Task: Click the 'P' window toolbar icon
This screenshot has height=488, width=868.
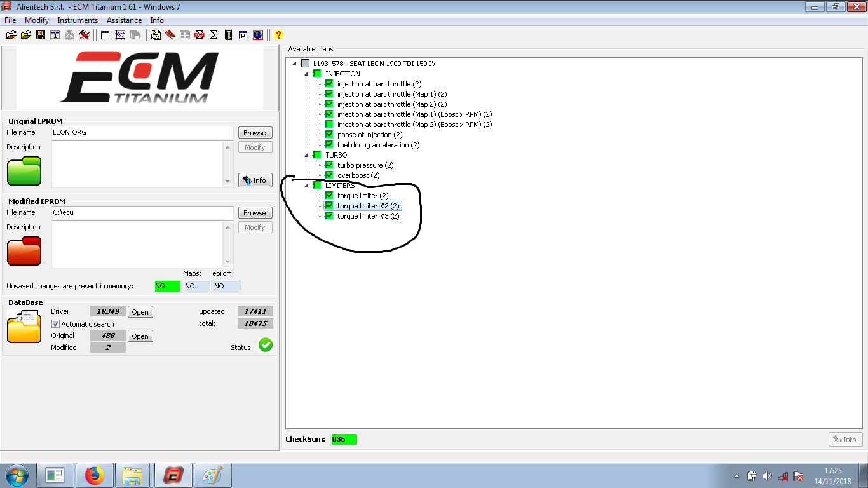Action: tap(243, 35)
